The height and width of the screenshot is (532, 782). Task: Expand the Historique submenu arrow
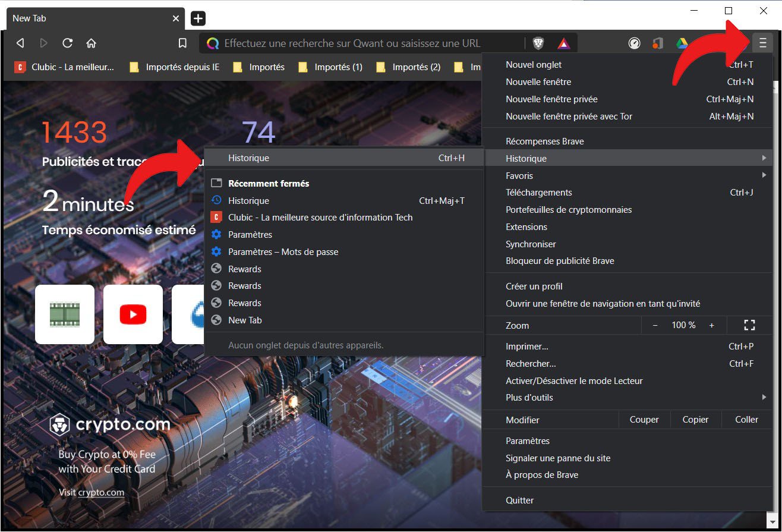coord(765,158)
